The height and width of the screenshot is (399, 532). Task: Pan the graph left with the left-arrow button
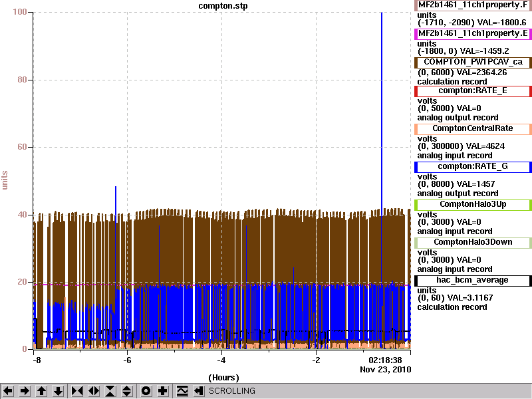pos(8,391)
